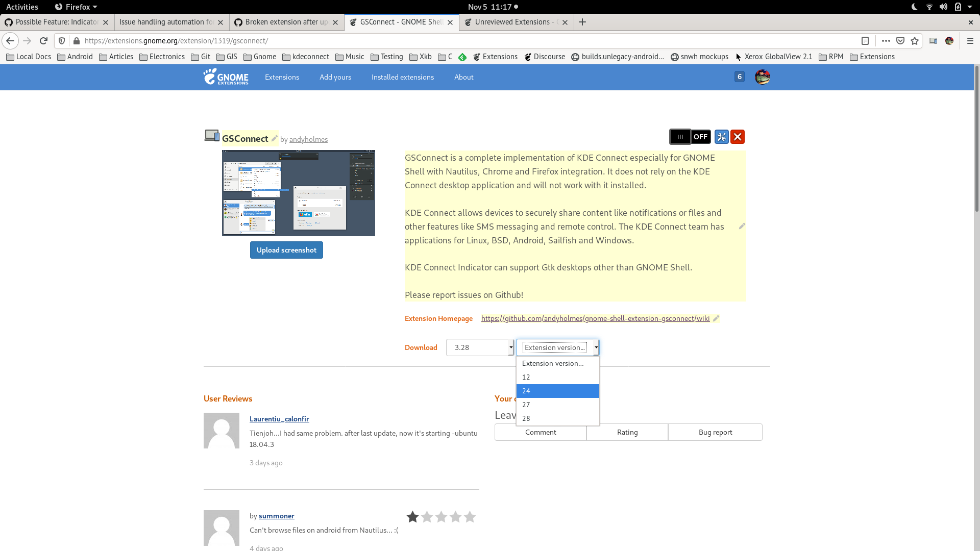Open the Firefox hamburger menu

971,41
